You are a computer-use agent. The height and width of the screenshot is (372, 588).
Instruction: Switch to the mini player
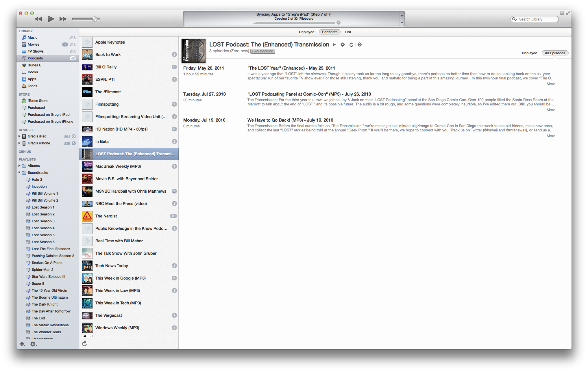point(562,13)
